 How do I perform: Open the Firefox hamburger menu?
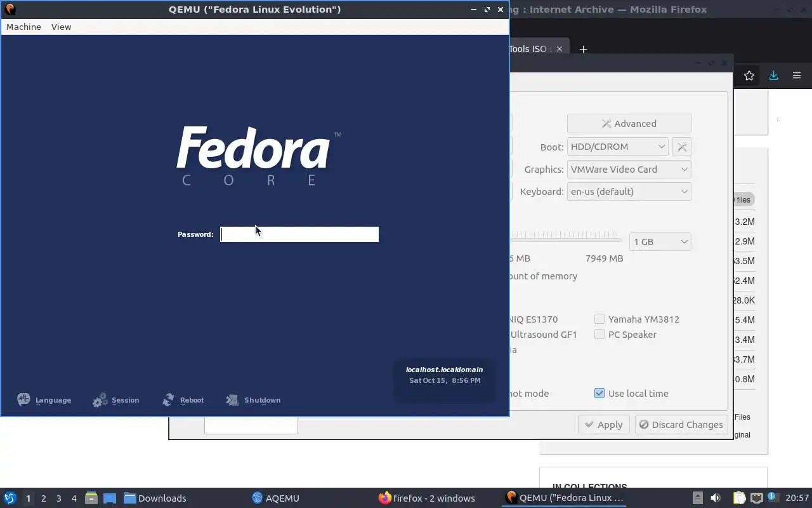[x=797, y=76]
